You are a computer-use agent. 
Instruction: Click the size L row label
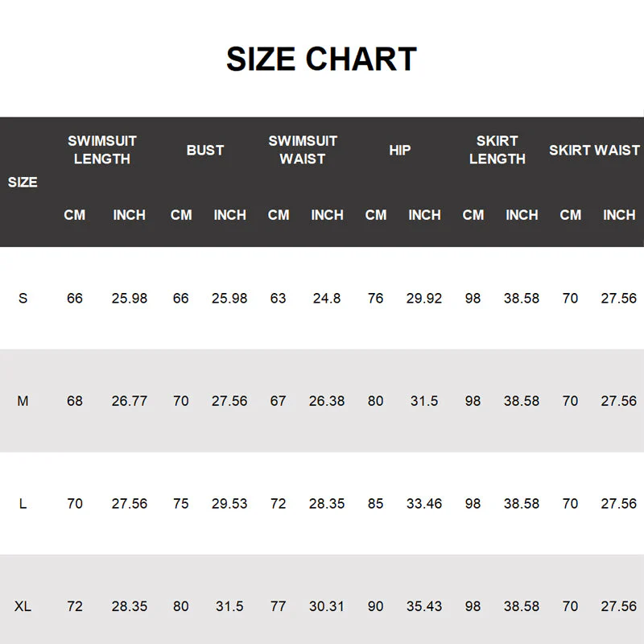click(x=23, y=503)
